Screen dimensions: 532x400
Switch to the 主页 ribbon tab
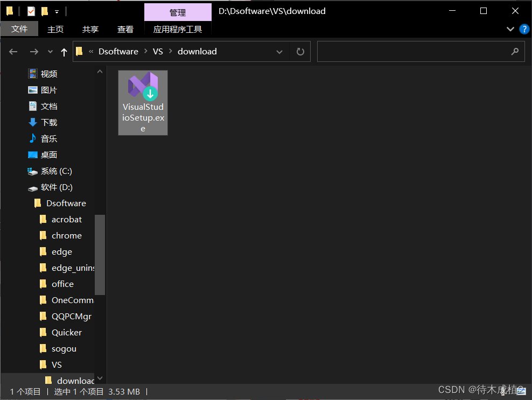55,30
